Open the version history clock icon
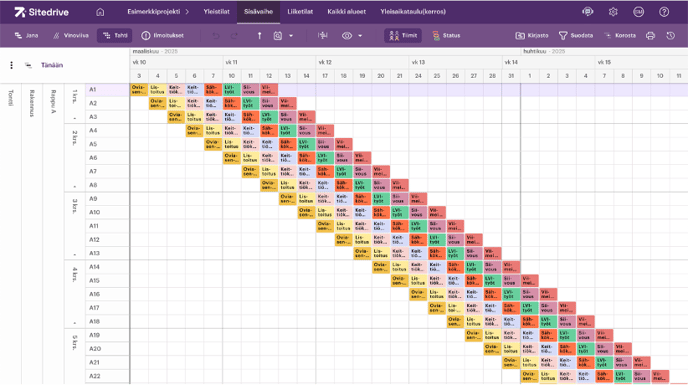The height and width of the screenshot is (385, 688). (x=670, y=36)
